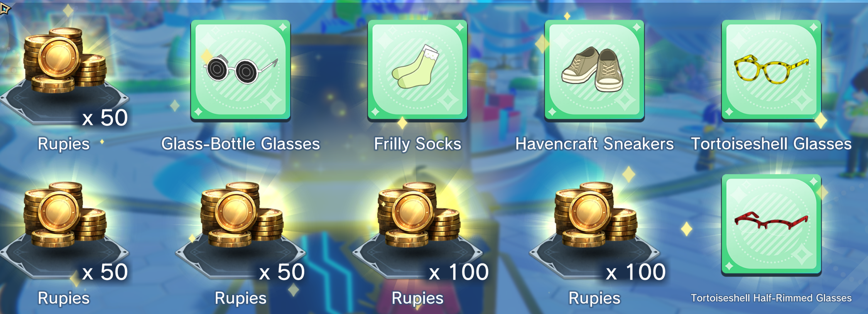This screenshot has height=314, width=868.
Task: Tap the x 50 quantity under Glass-Bottle Glasses
Action: pos(282,272)
